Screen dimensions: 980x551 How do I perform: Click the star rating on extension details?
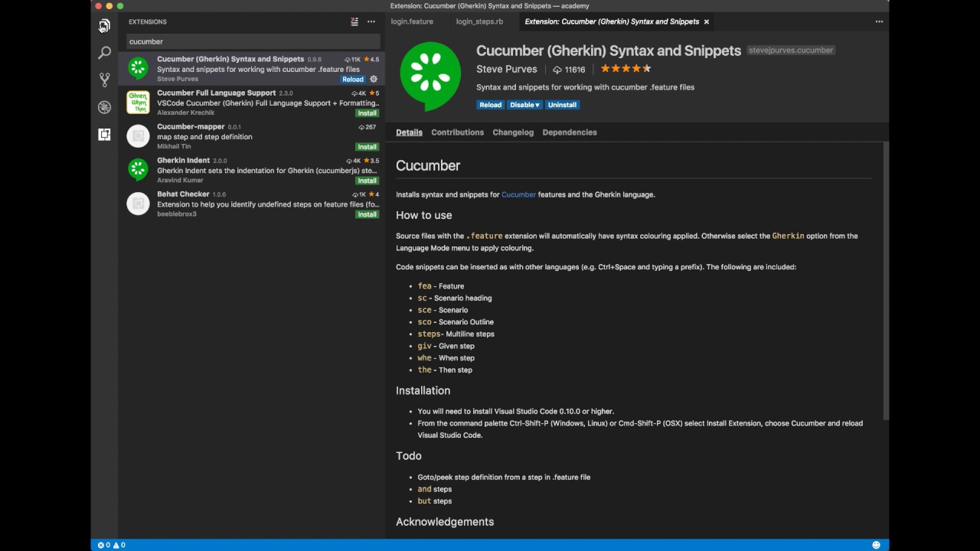coord(626,69)
